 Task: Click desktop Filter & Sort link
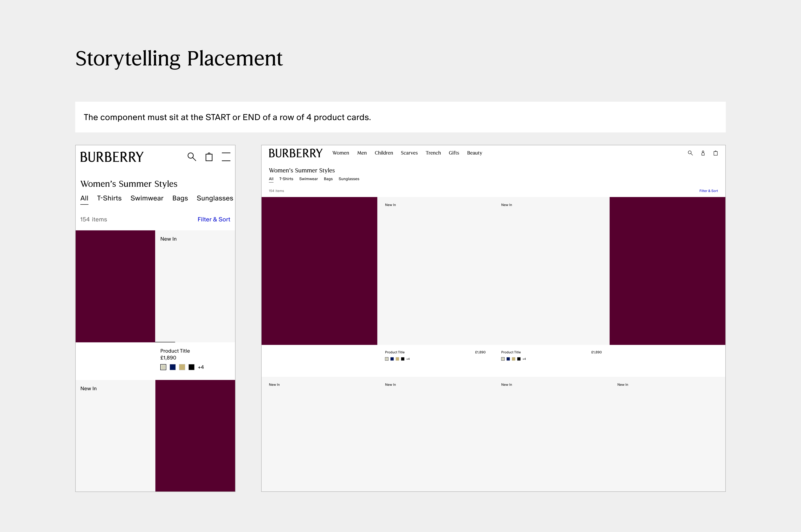(x=708, y=191)
